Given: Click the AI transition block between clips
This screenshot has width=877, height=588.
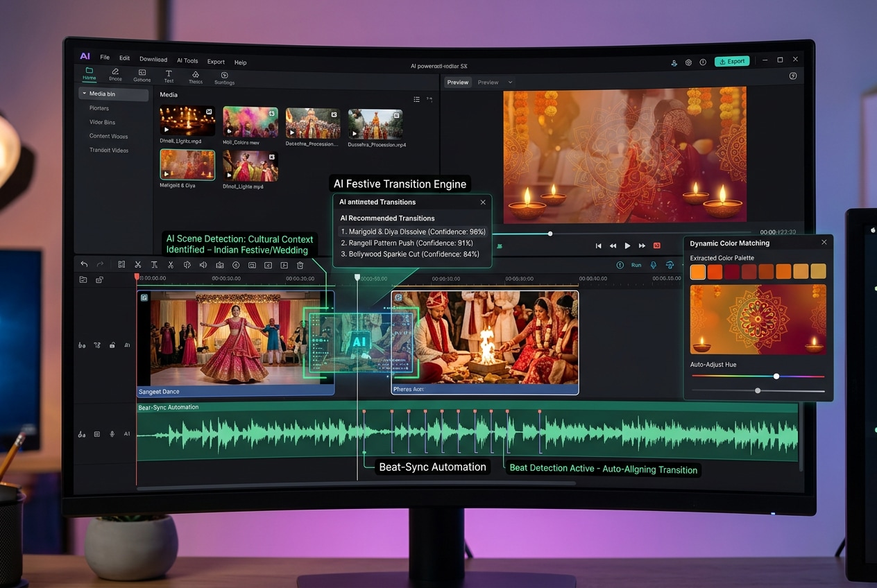Looking at the screenshot, I should tap(359, 341).
